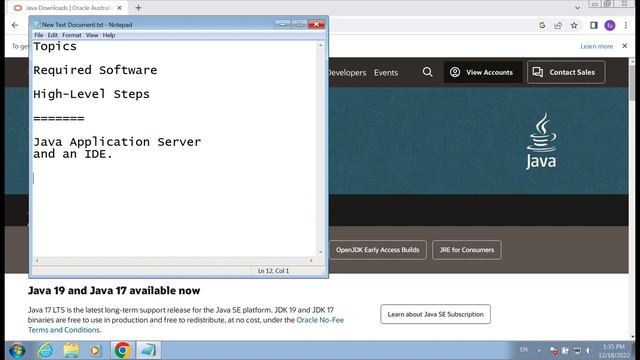Click Notepad vertical scrollbar down arrow
The width and height of the screenshot is (640, 360).
tap(320, 252)
